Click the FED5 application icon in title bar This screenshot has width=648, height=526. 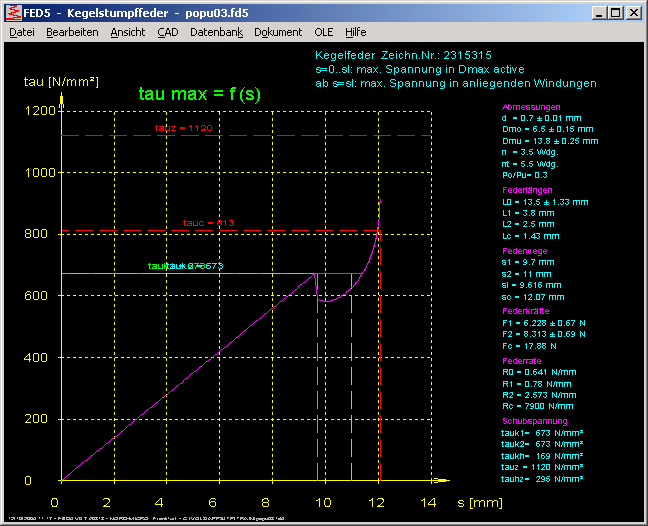click(x=12, y=13)
